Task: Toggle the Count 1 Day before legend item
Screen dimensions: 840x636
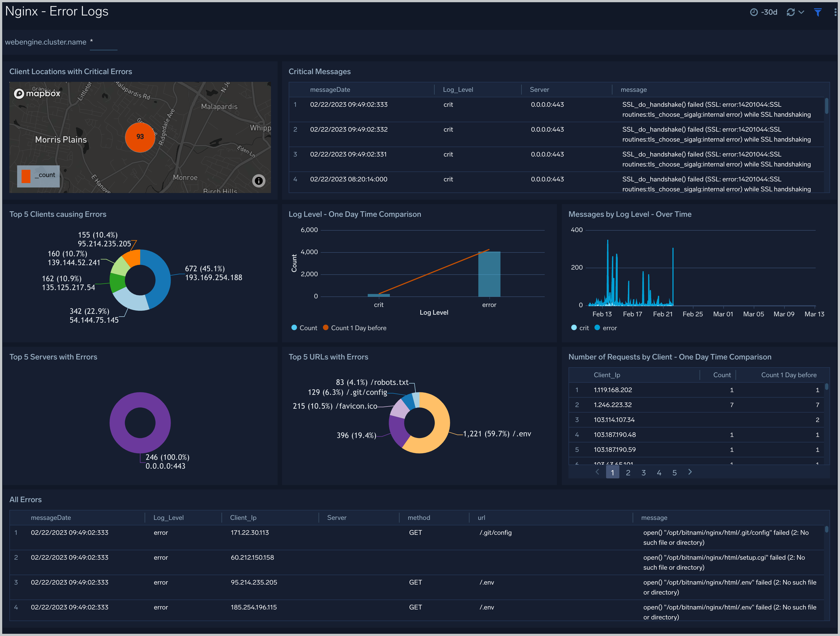Action: [354, 328]
